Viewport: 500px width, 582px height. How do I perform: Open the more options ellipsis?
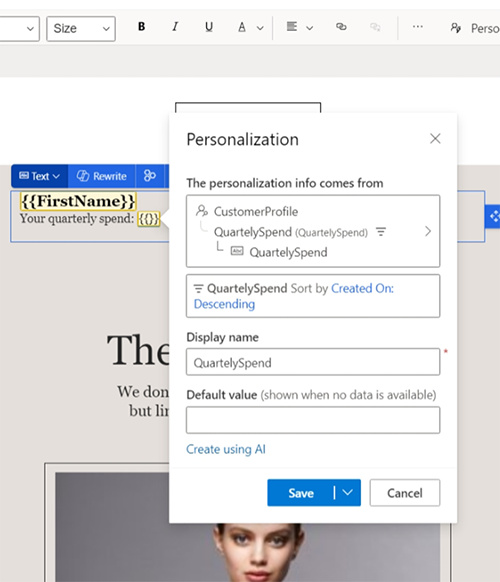click(418, 27)
